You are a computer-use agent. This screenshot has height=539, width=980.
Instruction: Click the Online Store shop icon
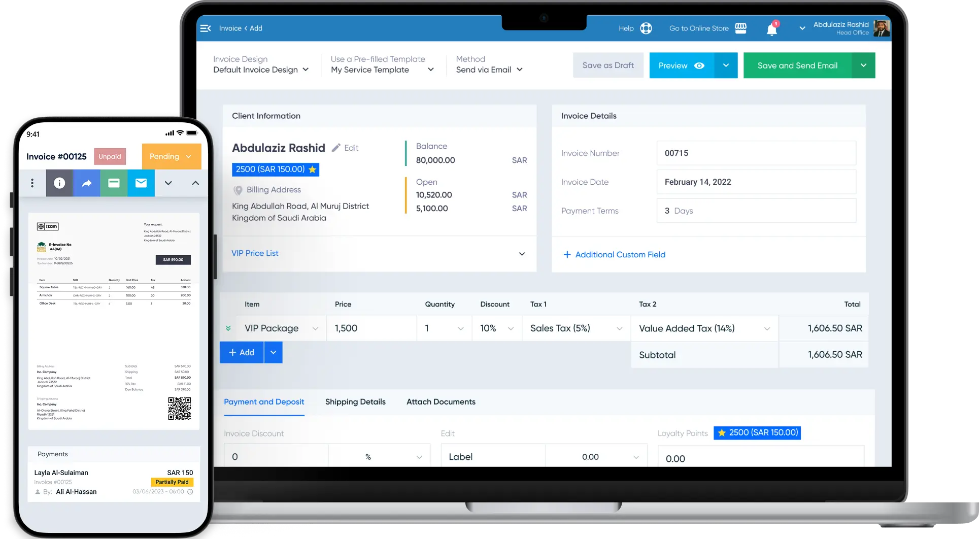point(740,28)
